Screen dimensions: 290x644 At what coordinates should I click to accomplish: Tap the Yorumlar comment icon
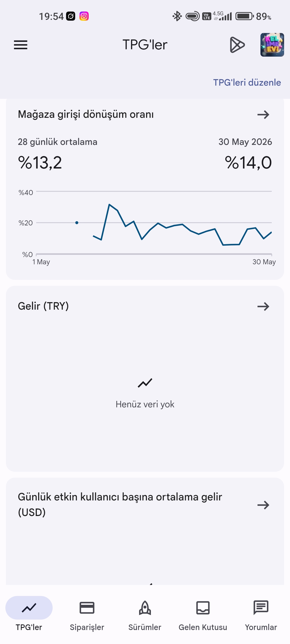point(261,608)
